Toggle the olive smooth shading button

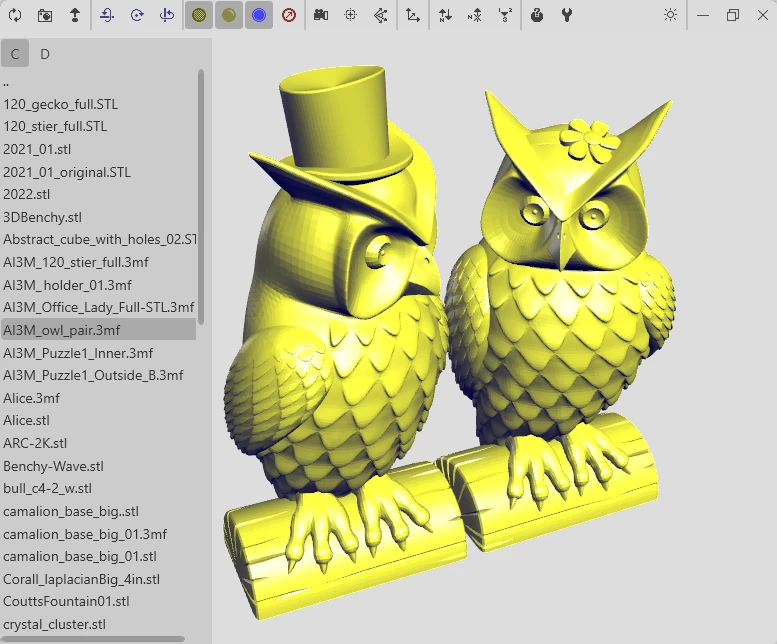[x=229, y=16]
